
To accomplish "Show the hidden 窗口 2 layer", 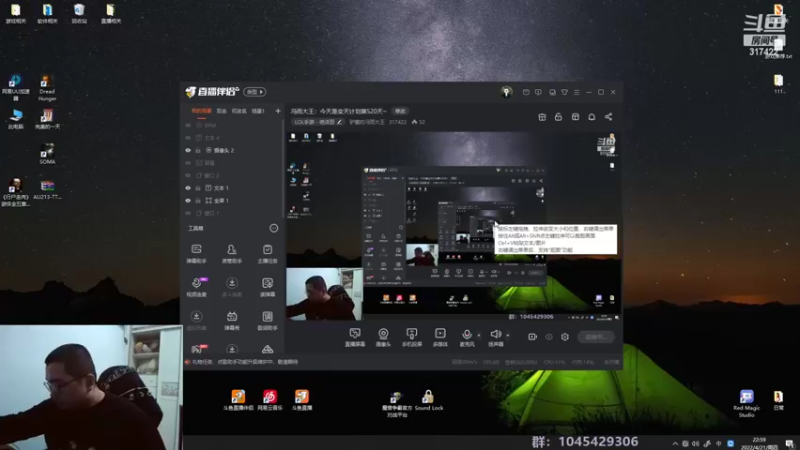I will pyautogui.click(x=188, y=176).
